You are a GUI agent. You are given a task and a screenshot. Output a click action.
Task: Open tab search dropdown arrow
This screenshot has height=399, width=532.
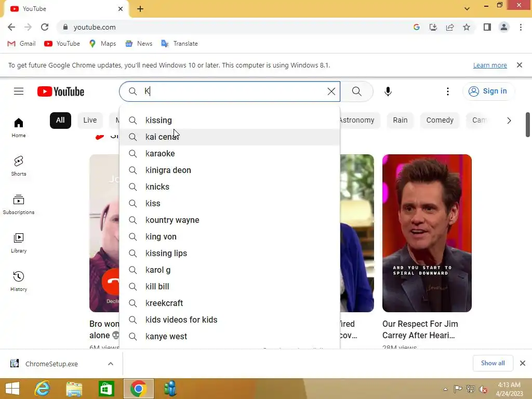[467, 9]
